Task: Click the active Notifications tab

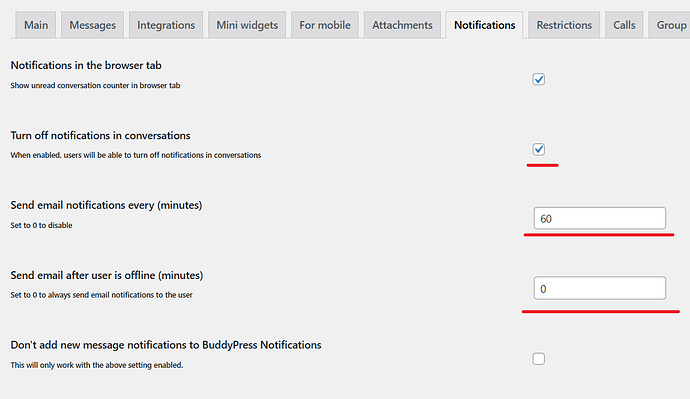Action: click(484, 25)
